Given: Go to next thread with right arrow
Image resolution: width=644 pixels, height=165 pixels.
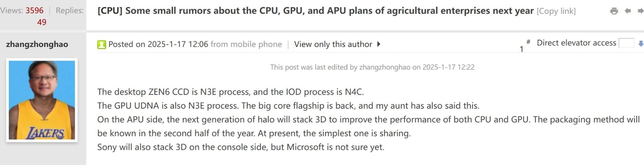Looking at the screenshot, I should click(640, 11).
